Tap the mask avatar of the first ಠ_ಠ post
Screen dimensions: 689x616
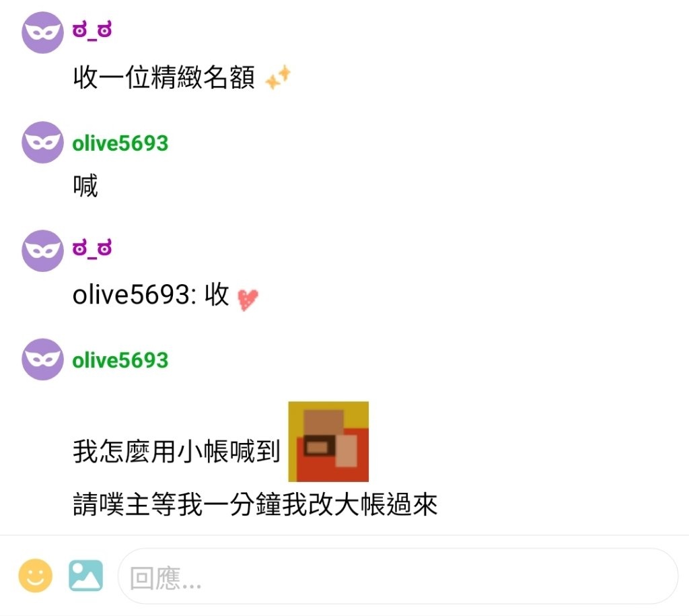pos(42,32)
